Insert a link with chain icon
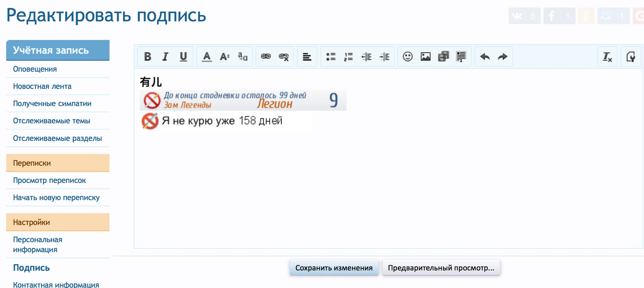Image resolution: width=644 pixels, height=288 pixels. coord(266,56)
